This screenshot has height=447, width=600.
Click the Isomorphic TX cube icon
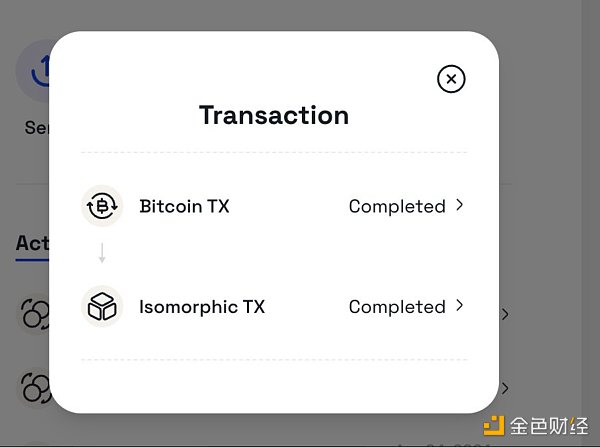pyautogui.click(x=101, y=307)
